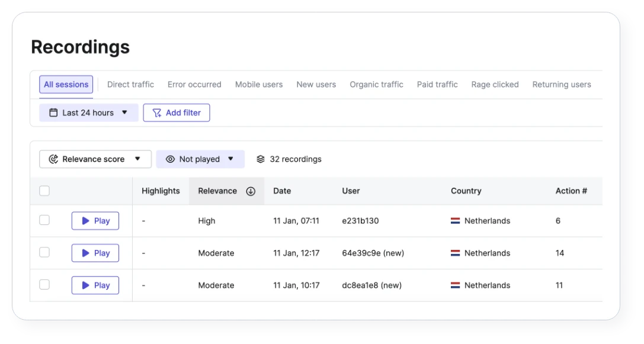Click the funnel icon inside Add filter
Screen dimensions: 644x344
[155, 112]
